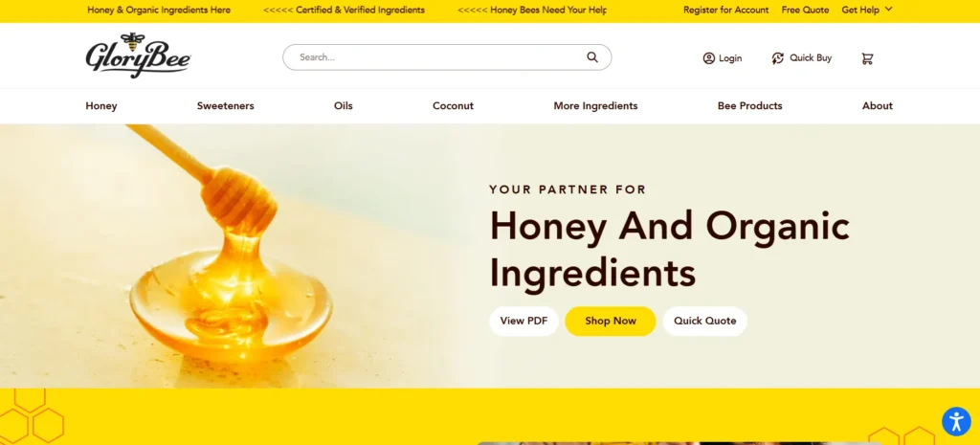This screenshot has height=445, width=980.
Task: Open the shopping cart icon
Action: pos(867,58)
